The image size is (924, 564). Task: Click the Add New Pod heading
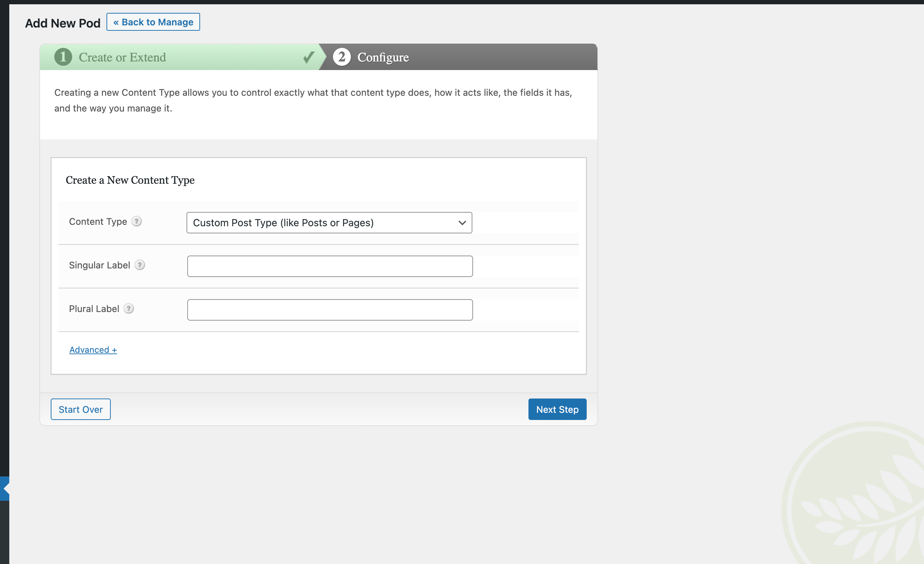[x=62, y=23]
